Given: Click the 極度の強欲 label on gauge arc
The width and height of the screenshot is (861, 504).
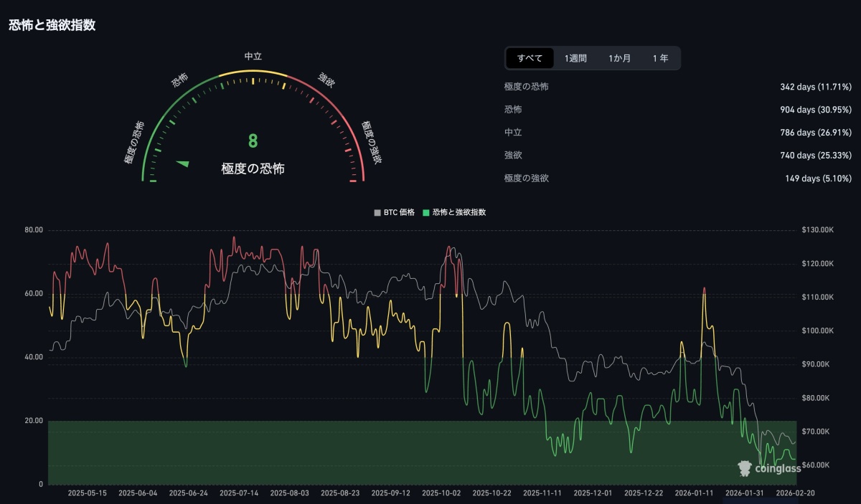Looking at the screenshot, I should [370, 142].
